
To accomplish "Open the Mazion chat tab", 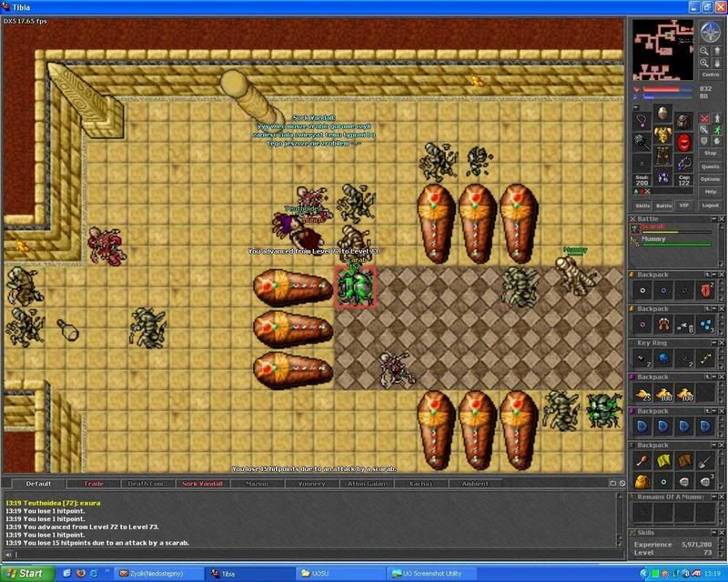I will coord(257,484).
